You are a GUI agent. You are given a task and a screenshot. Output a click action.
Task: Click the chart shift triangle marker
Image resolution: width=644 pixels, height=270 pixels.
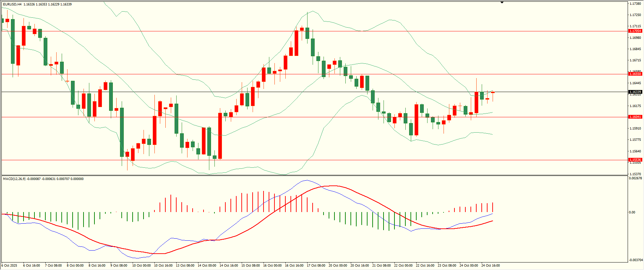(x=502, y=2)
